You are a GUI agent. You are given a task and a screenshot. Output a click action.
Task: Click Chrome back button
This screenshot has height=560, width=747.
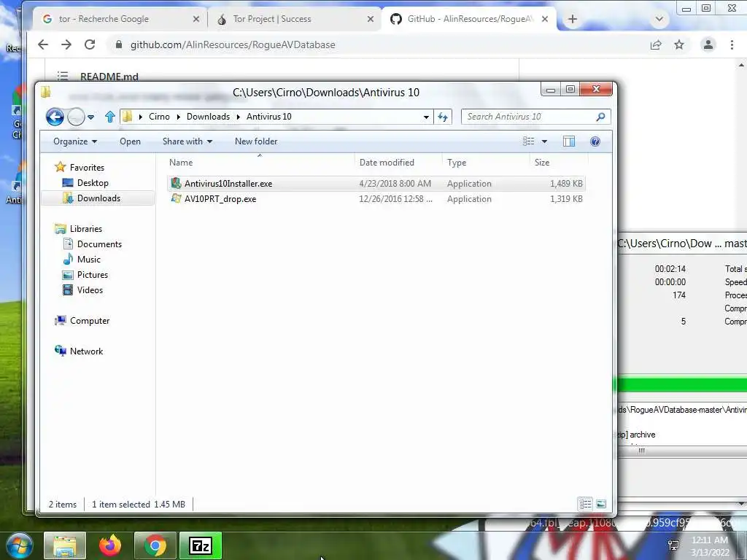[43, 44]
